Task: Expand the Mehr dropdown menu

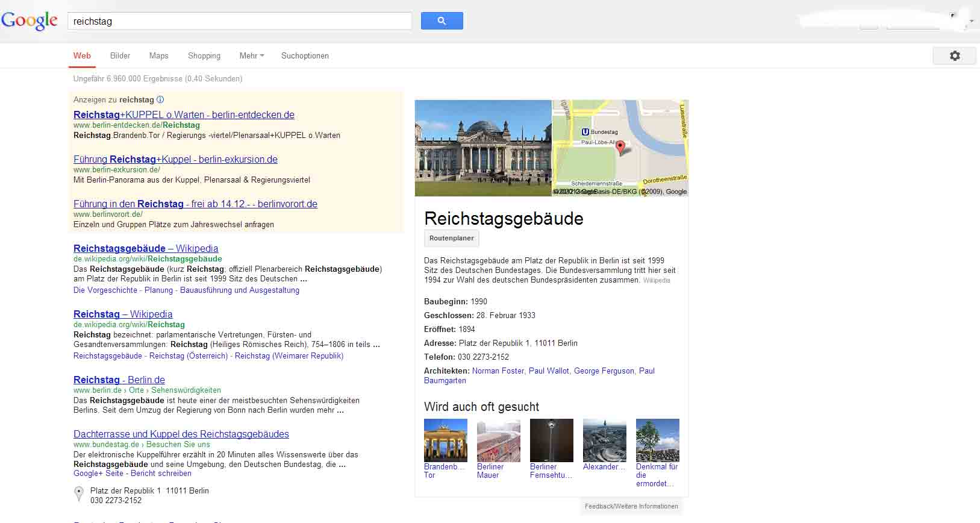Action: (x=252, y=55)
